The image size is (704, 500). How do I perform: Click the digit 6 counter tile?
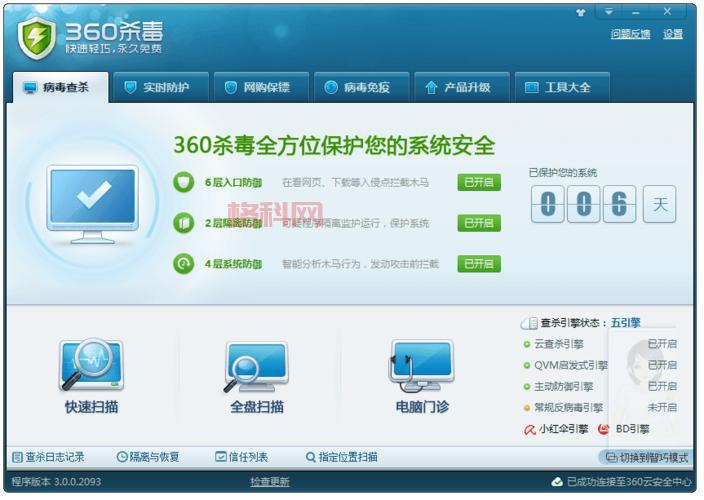pos(620,204)
